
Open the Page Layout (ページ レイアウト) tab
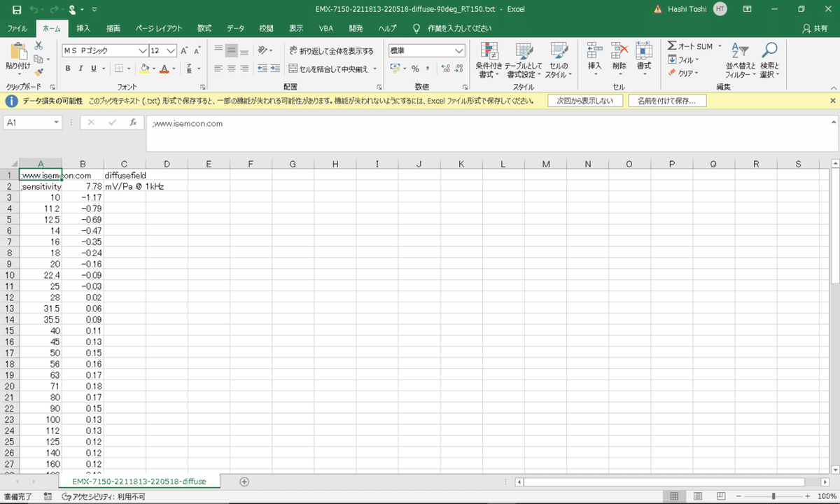(158, 29)
